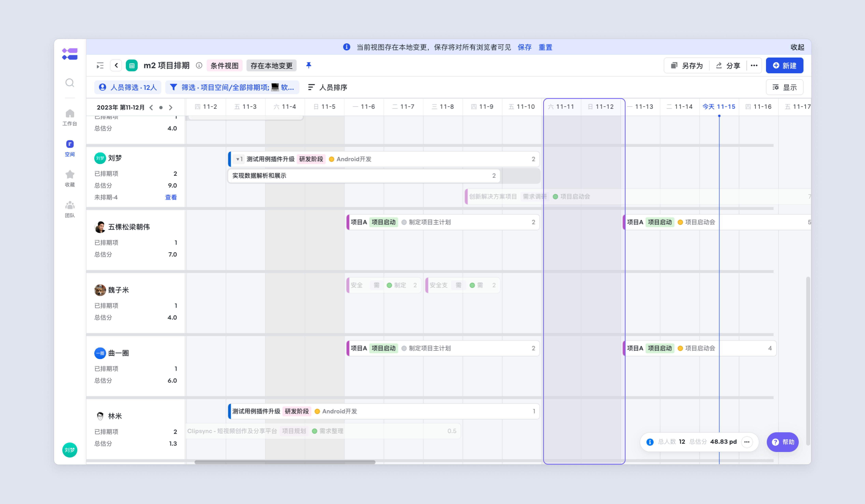This screenshot has height=504, width=865.
Task: Click the 项目启动 tag on 曲一圈's 项目启动会
Action: [660, 348]
